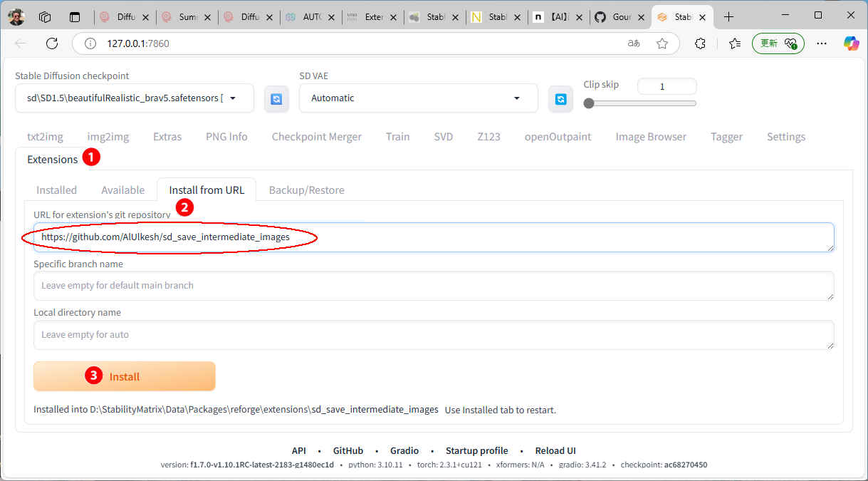
Task: Switch to the txt2img tab
Action: point(45,137)
